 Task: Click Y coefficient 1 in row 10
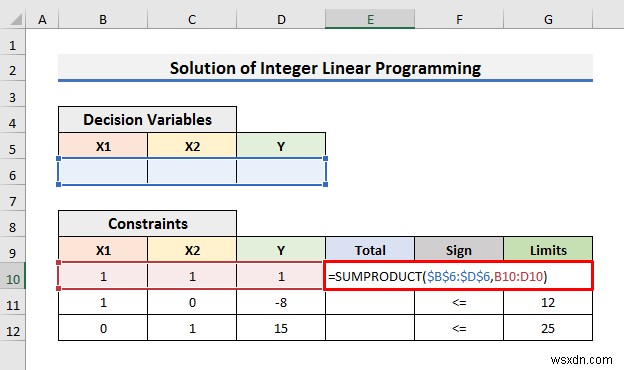281,276
